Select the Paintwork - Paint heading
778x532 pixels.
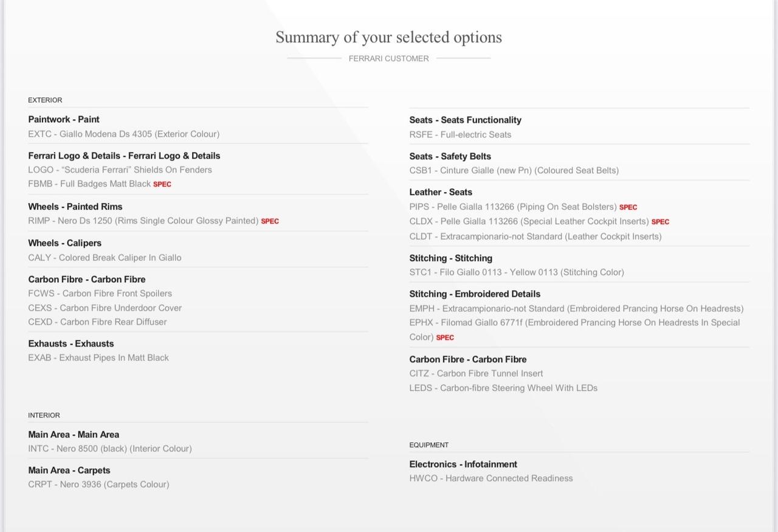tap(64, 119)
